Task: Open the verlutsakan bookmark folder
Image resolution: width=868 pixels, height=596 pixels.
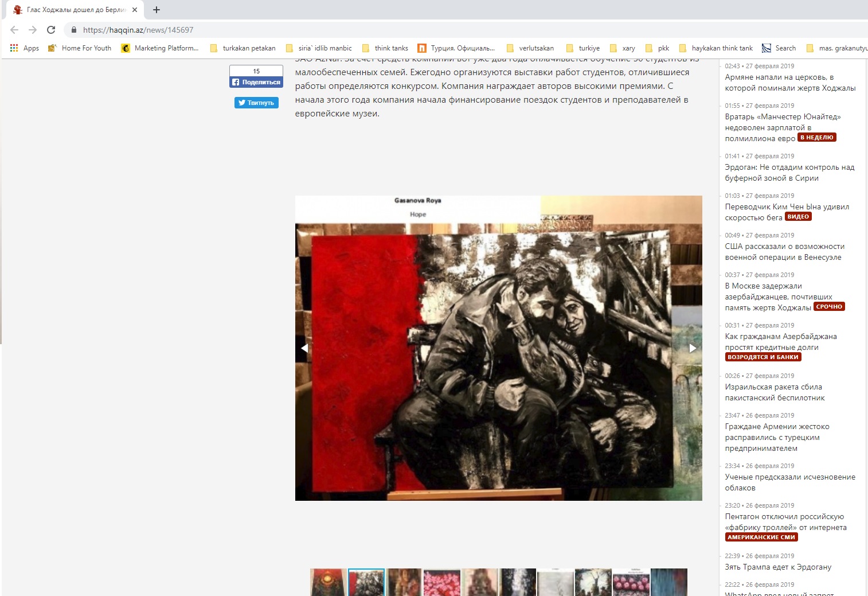Action: click(x=530, y=48)
